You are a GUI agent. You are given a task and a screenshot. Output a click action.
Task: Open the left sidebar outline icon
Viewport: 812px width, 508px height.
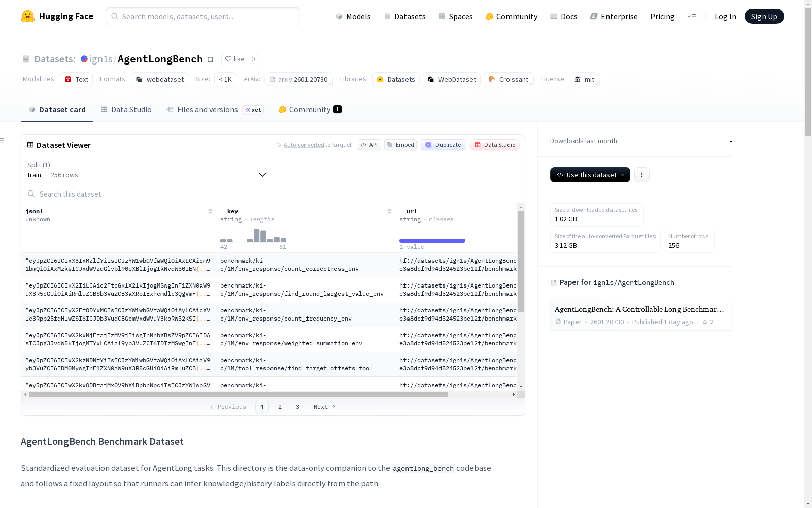tap(3, 140)
